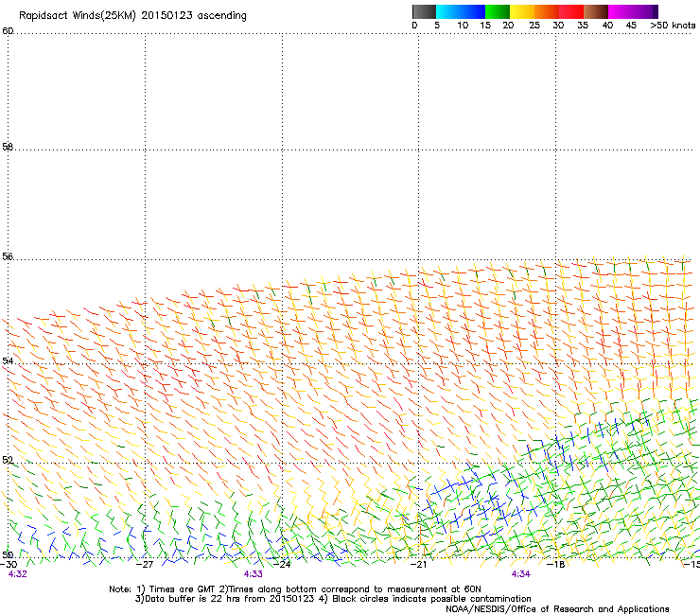Click the longitude label '-30'
The height and width of the screenshot is (615, 700).
9,565
